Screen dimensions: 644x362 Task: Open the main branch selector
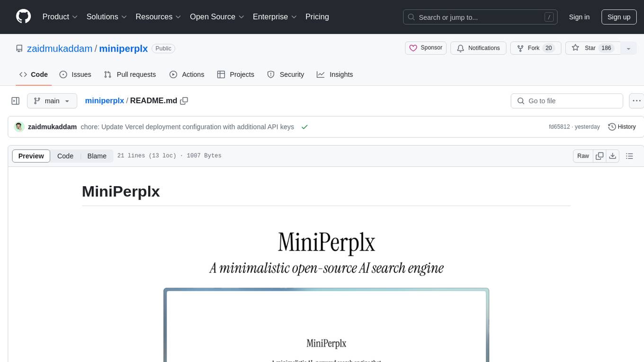[52, 101]
